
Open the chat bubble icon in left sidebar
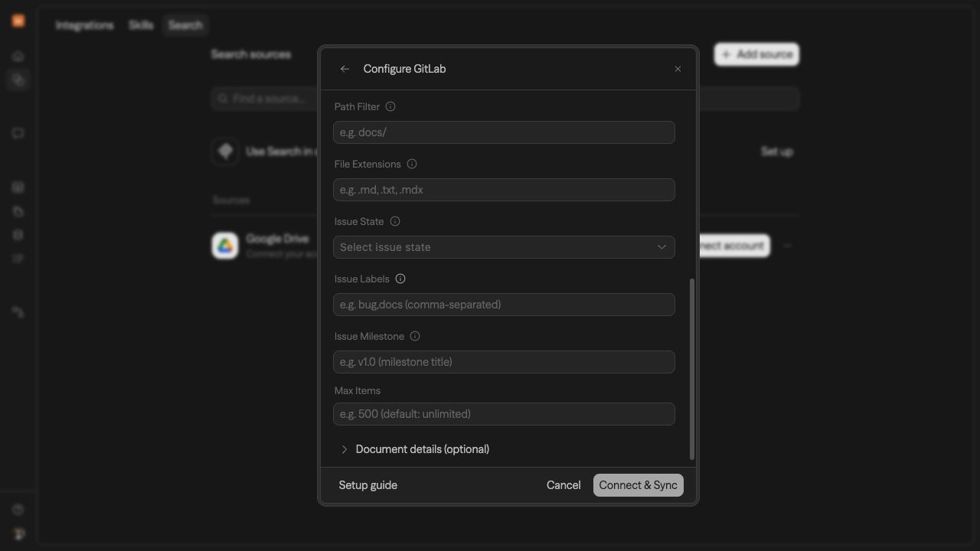[18, 133]
